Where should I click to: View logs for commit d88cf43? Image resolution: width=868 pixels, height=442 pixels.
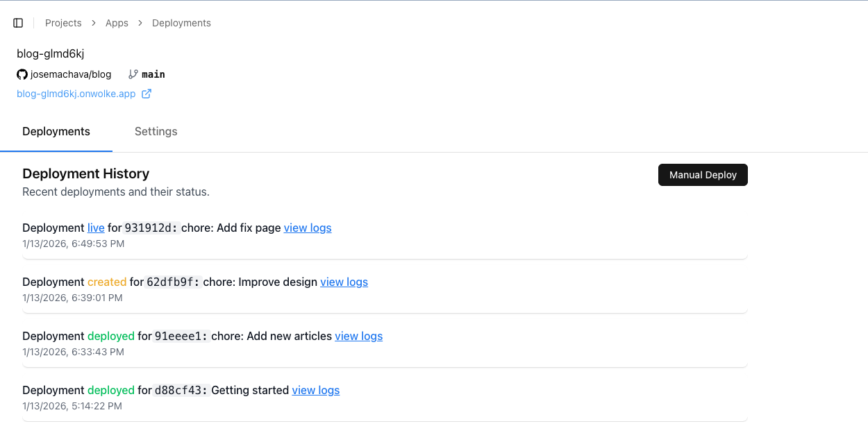315,390
